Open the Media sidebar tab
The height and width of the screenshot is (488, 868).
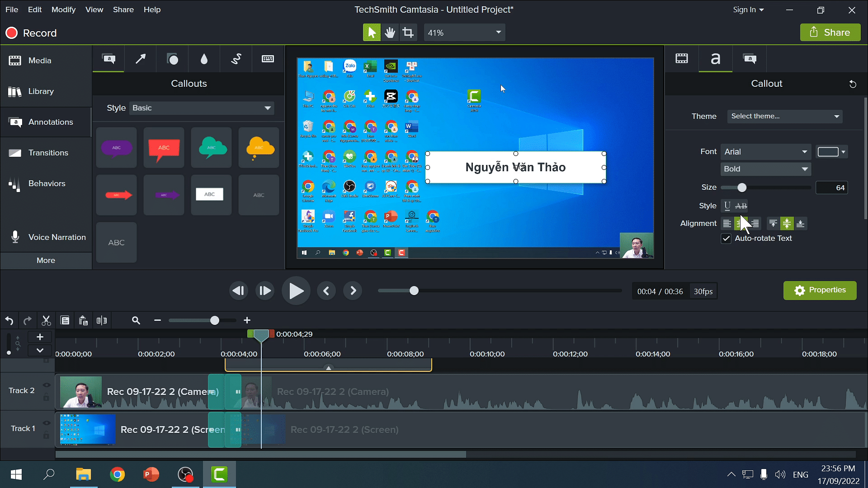point(46,61)
